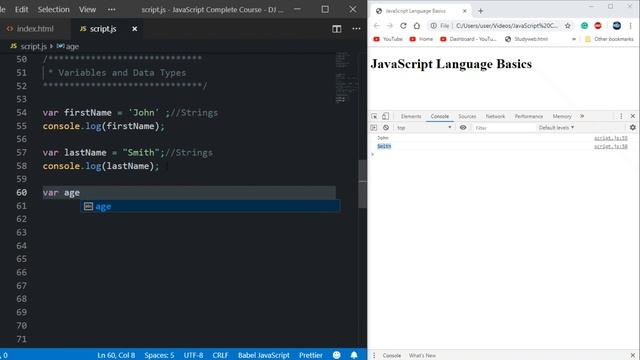The width and height of the screenshot is (640, 360).
Task: Open the VS Code Selection menu
Action: [53, 9]
